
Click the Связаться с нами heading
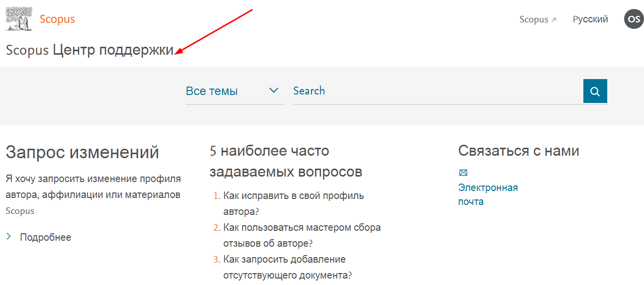(x=519, y=151)
